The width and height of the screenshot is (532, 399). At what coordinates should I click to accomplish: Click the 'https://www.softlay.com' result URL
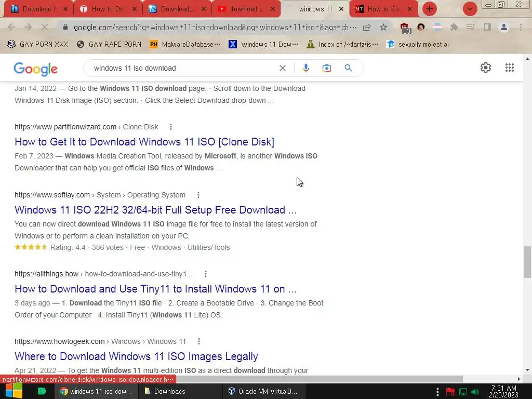[52, 195]
